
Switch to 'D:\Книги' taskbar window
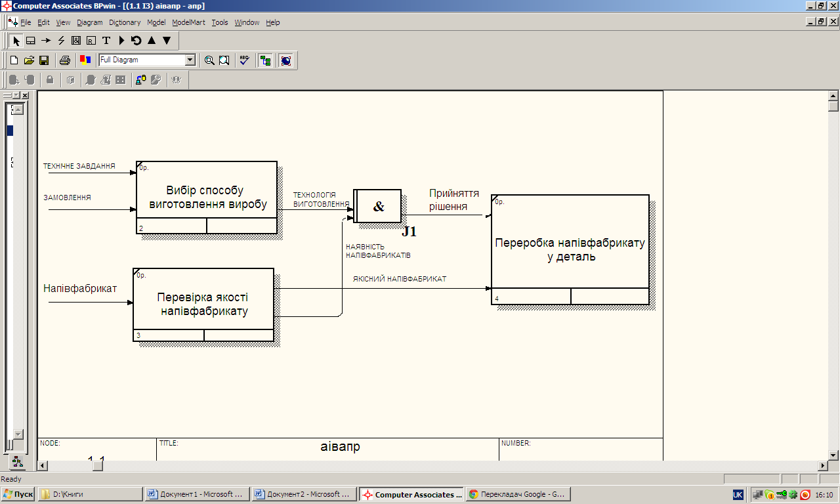90,494
